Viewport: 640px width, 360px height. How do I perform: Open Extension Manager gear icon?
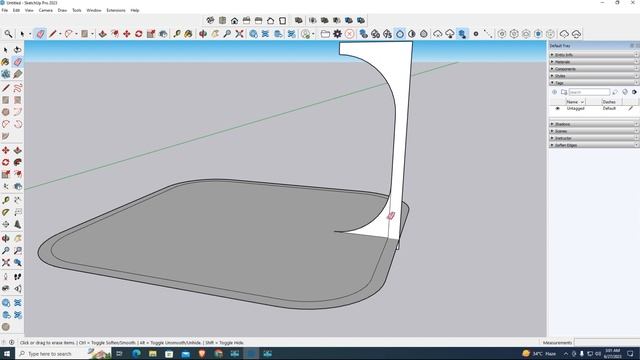[x=337, y=34]
